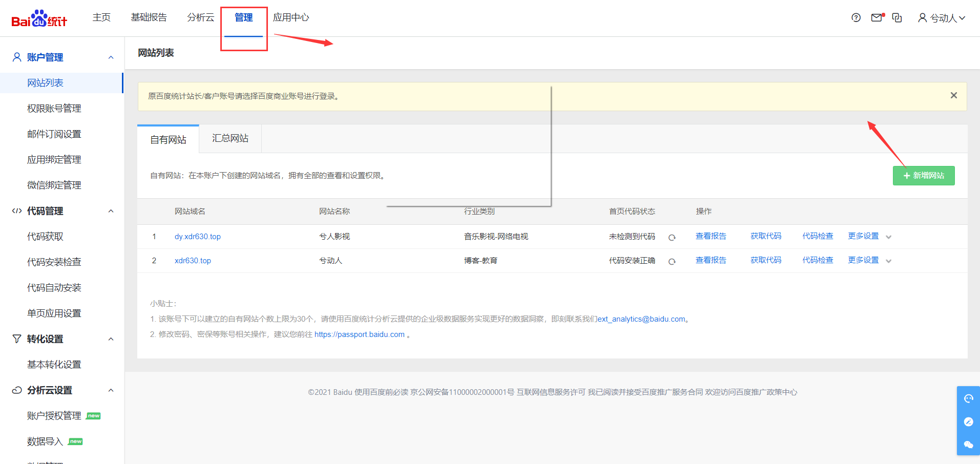Collapse the 代码管理 sidebar section
The width and height of the screenshot is (980, 464).
click(111, 211)
